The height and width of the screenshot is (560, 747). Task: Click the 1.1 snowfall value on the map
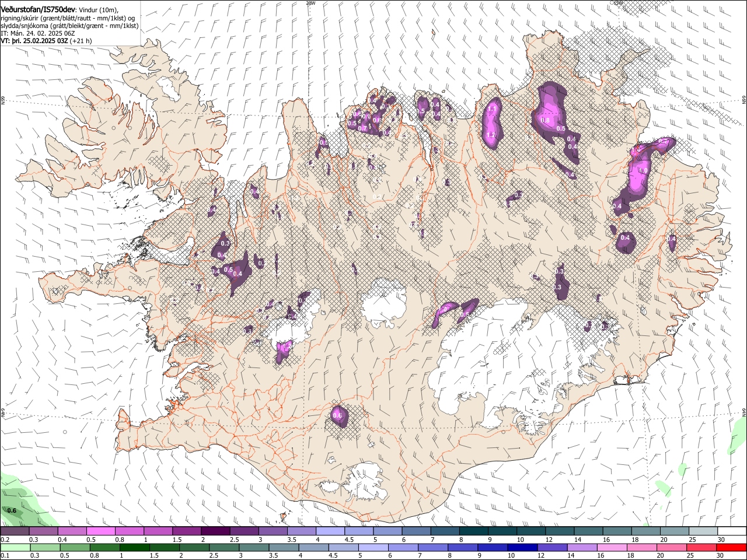click(x=492, y=108)
